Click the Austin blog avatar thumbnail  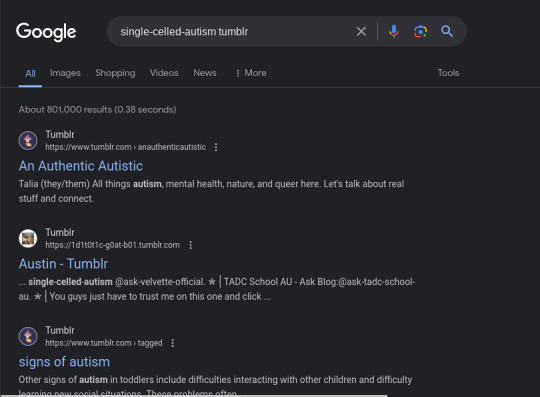(28, 238)
